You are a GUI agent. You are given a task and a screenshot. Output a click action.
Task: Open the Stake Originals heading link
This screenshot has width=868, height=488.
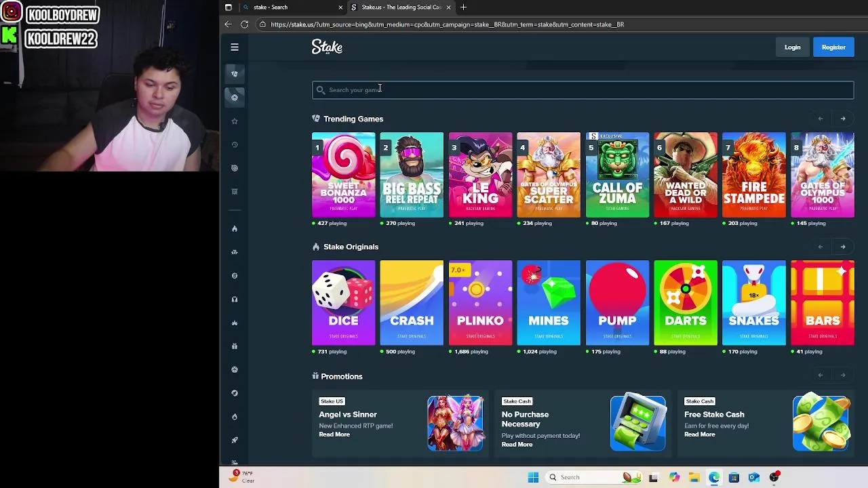(351, 247)
